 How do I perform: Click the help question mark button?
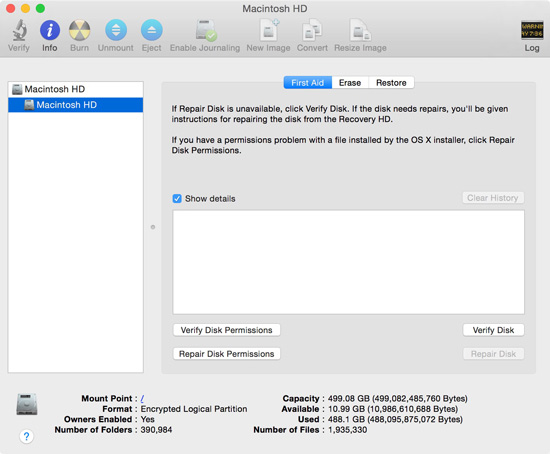27,436
